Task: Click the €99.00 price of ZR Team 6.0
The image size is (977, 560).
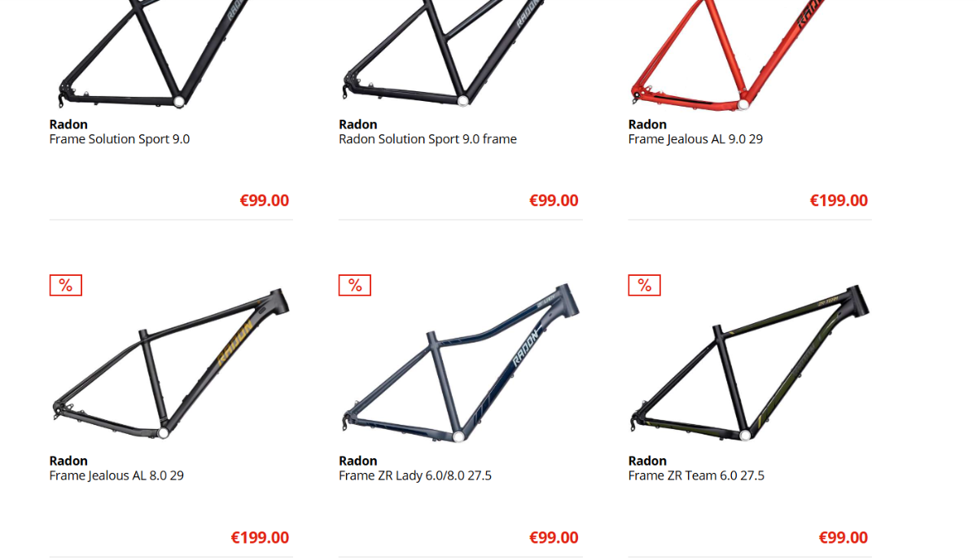Action: click(x=843, y=537)
